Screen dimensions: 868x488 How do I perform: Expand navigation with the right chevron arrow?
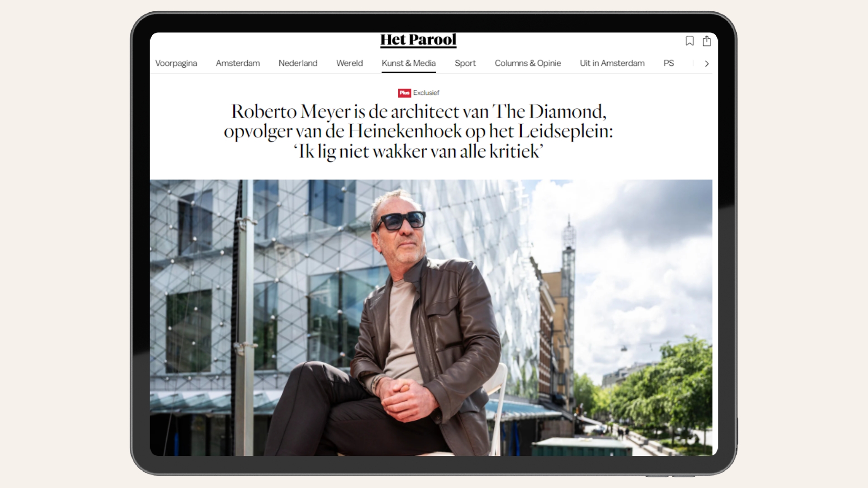pos(707,64)
